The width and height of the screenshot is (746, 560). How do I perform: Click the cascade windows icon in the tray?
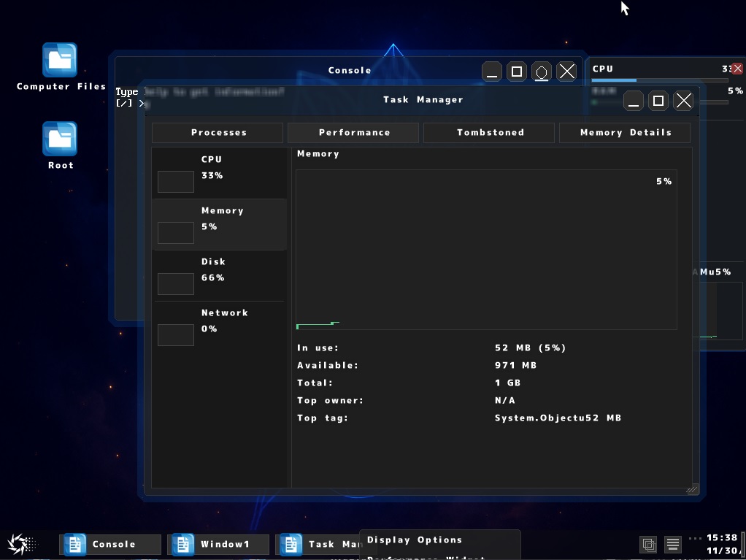pos(648,544)
